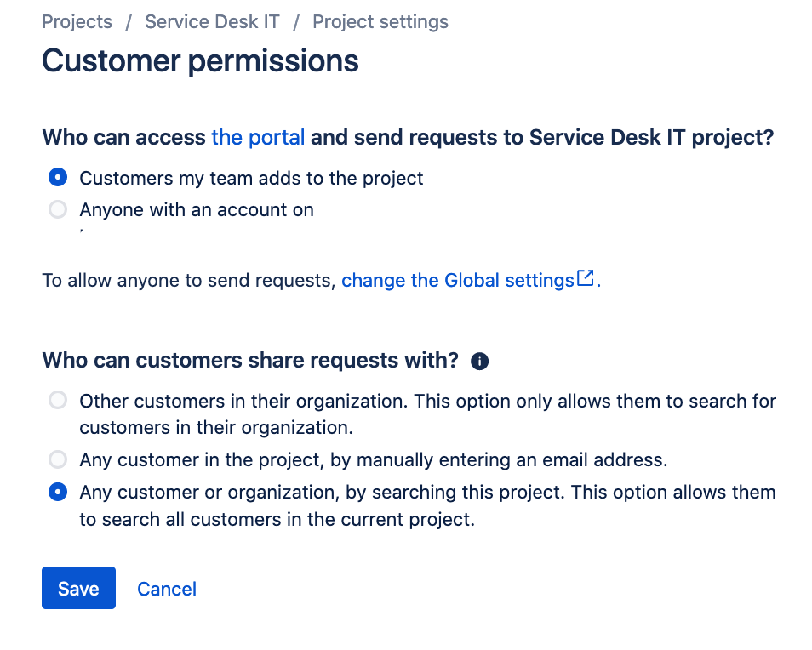Select the 'Customers my team adds' radio button

[58, 178]
